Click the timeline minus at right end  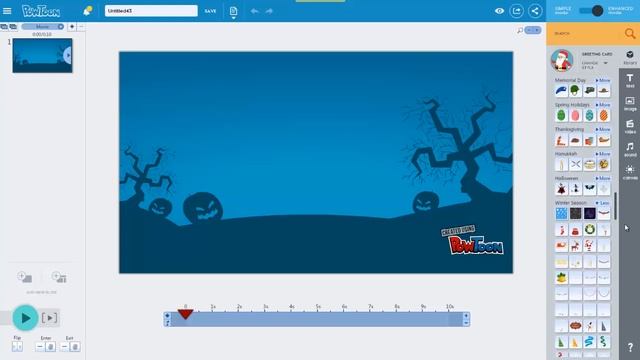coord(466,322)
